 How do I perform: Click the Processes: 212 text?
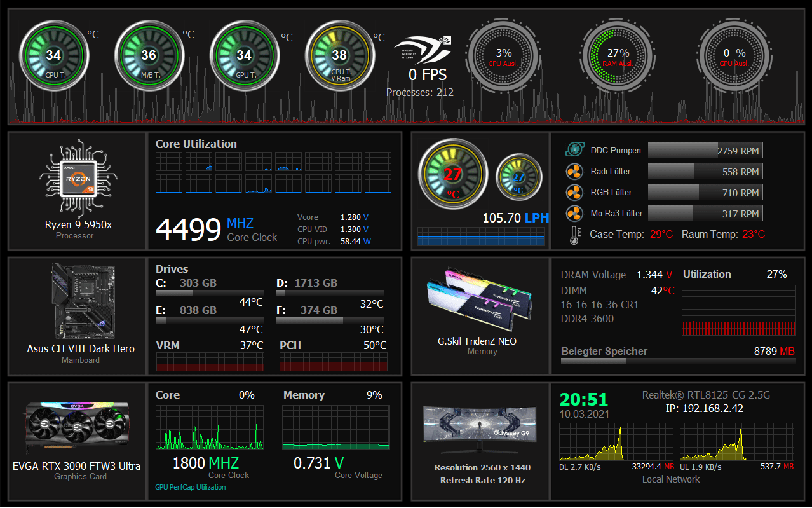tap(420, 92)
